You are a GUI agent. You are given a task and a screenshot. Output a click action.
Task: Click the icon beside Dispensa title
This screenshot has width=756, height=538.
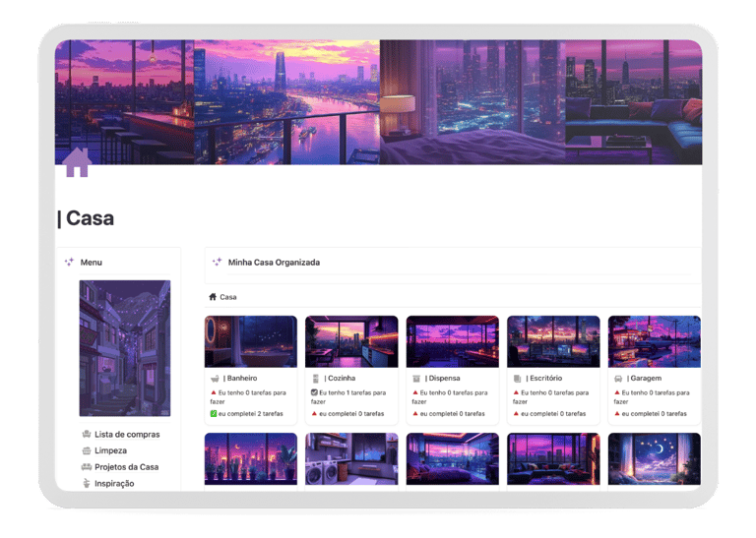pyautogui.click(x=416, y=379)
